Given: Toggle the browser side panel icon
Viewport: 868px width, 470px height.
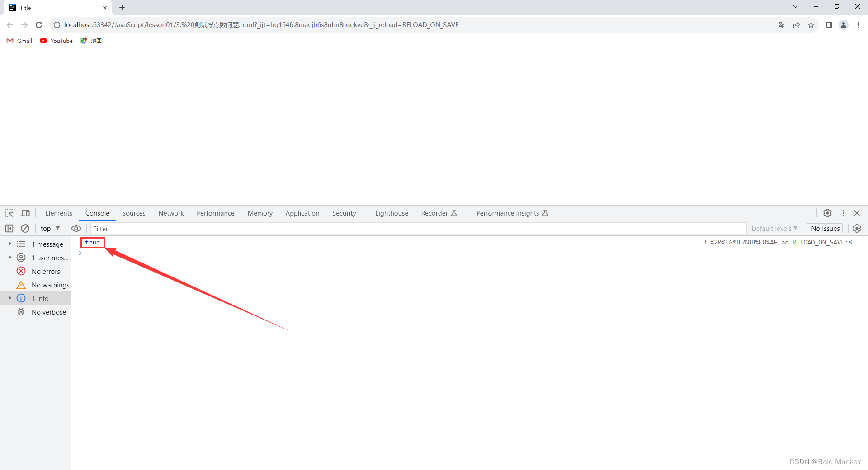Looking at the screenshot, I should coord(829,25).
